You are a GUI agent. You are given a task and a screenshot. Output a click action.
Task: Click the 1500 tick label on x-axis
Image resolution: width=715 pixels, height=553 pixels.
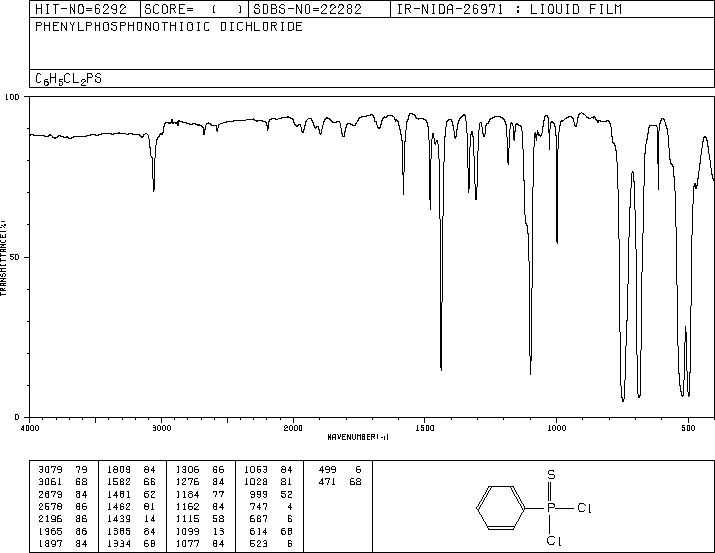[425, 428]
